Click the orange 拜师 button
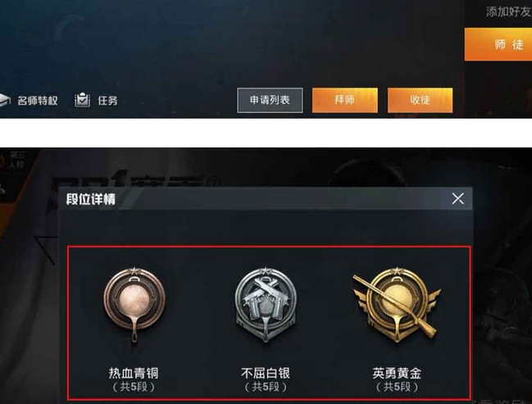This screenshot has width=532, height=404. [345, 100]
